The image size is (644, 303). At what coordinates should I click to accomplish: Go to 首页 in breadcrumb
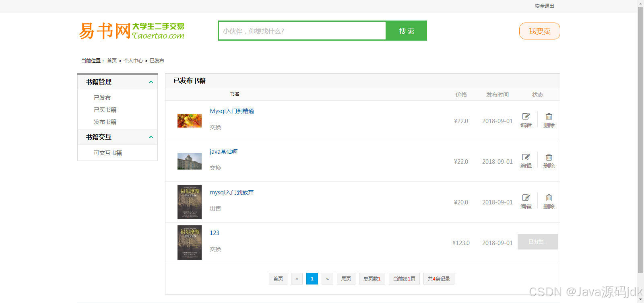point(112,61)
